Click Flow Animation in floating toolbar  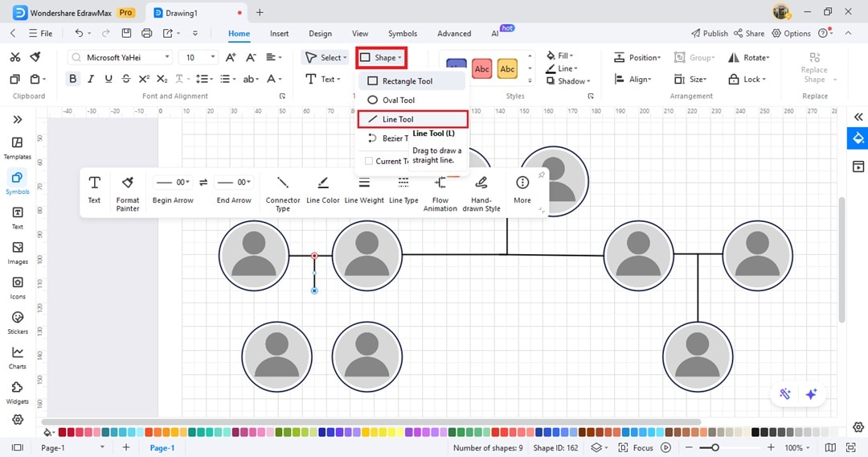[440, 193]
